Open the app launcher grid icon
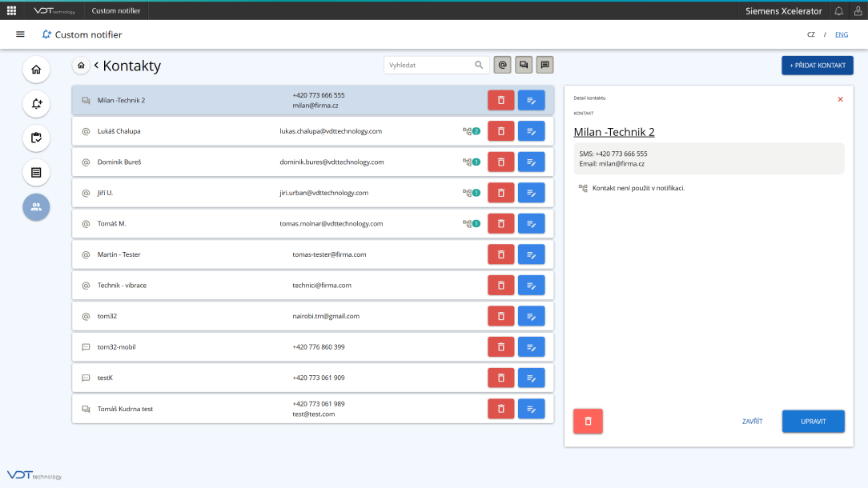Screen dimensions: 868x488 click(x=11, y=10)
